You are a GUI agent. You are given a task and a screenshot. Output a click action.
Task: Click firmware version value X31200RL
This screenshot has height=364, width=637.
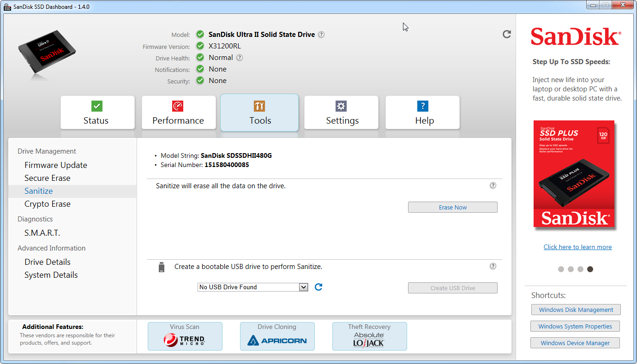[x=225, y=46]
